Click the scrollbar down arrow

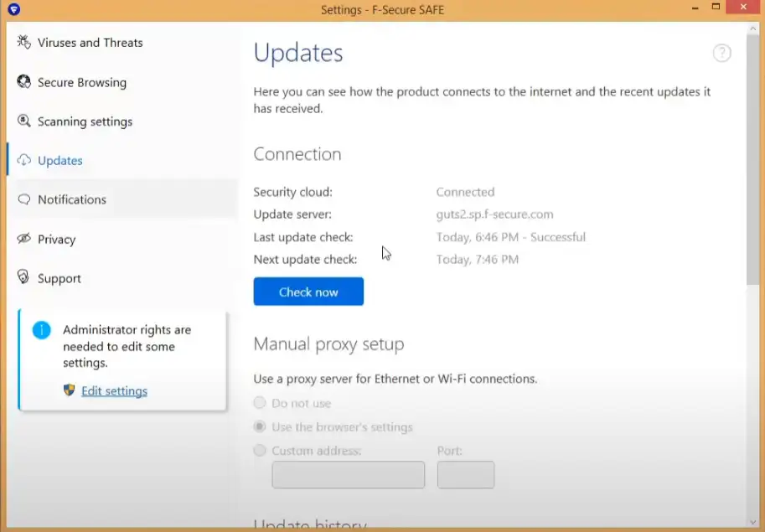[754, 520]
